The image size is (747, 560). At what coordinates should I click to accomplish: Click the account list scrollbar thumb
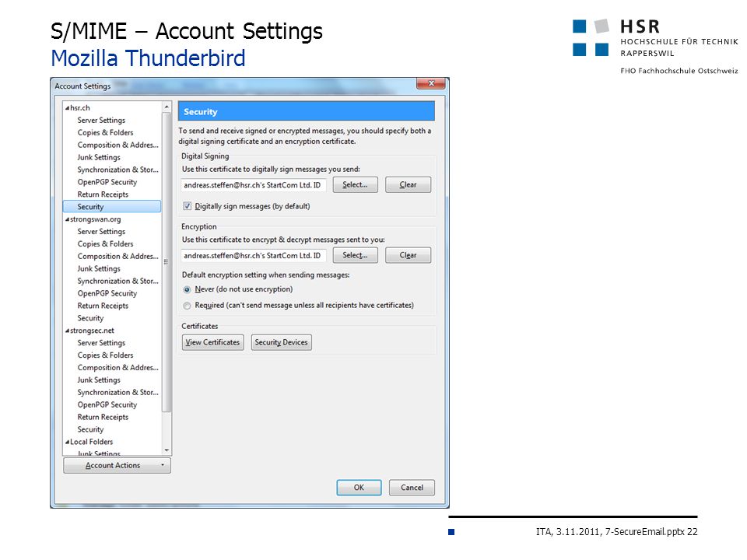[167, 262]
